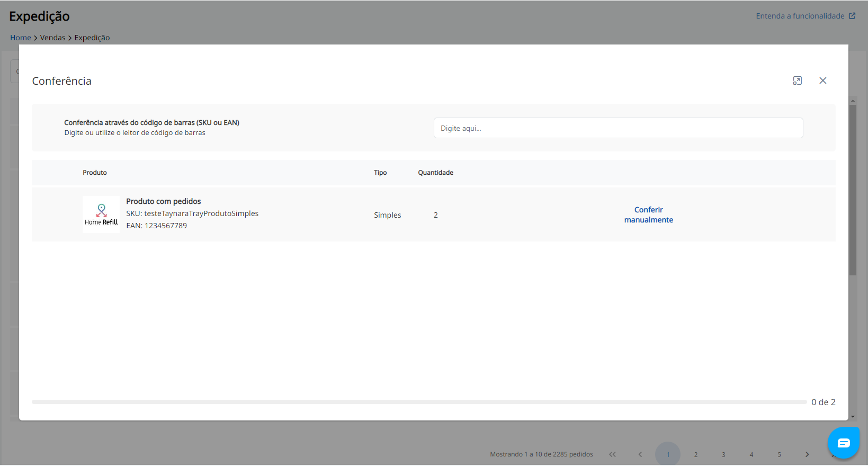This screenshot has width=868, height=466.
Task: Click the 'Simples' type cell
Action: pyautogui.click(x=388, y=215)
